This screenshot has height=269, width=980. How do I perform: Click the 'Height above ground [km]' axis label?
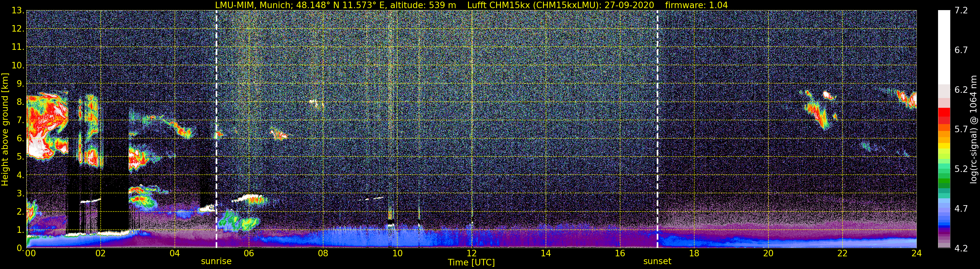[x=5, y=130]
